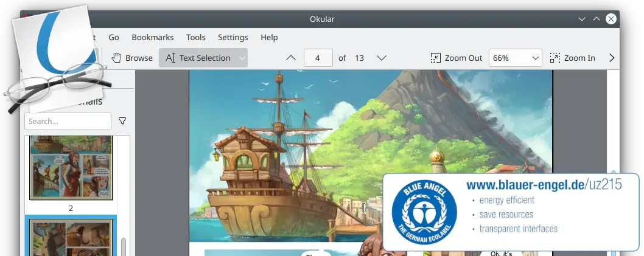644x256 pixels.
Task: Click the window keep-above up chevron
Action: (x=597, y=19)
